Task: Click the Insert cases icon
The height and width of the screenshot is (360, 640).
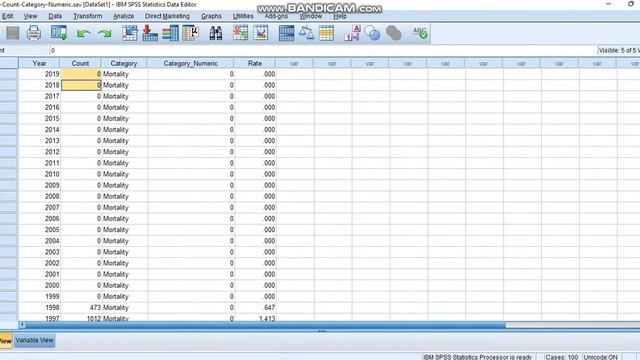Action: [240, 33]
